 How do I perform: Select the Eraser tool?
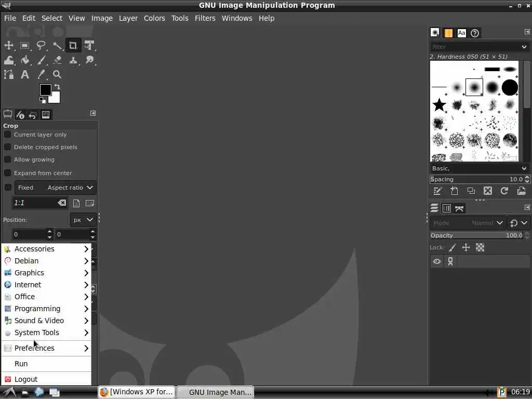pyautogui.click(x=57, y=60)
